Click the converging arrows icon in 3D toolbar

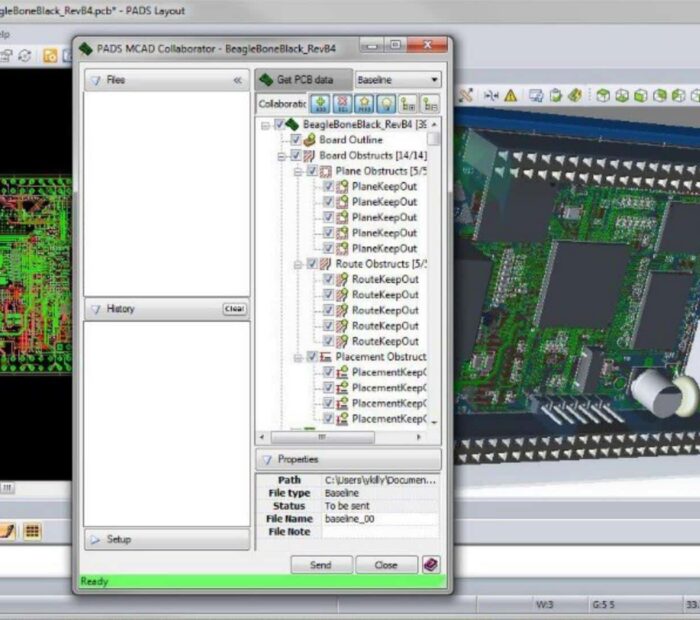491,96
